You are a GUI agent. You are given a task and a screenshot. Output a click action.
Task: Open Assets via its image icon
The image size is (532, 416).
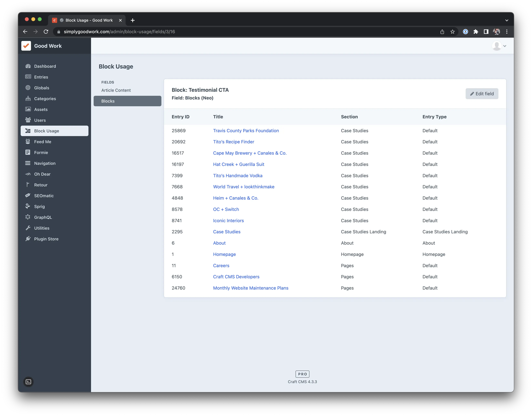(x=28, y=109)
